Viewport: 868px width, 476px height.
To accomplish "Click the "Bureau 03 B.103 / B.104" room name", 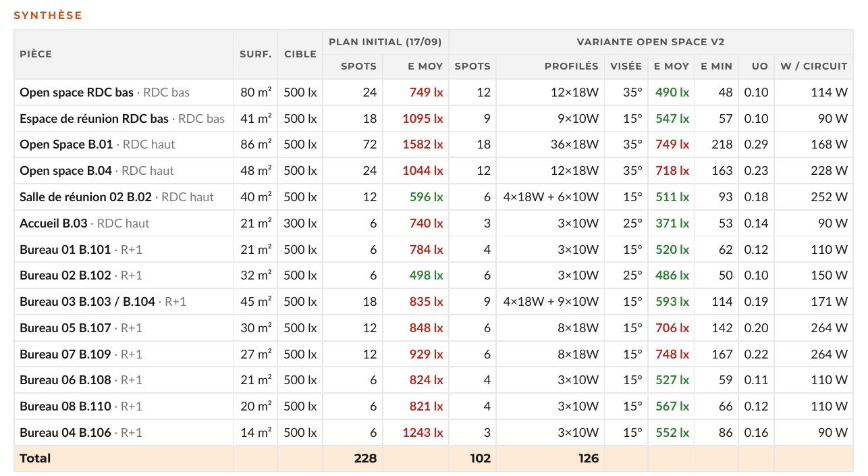I will (x=87, y=302).
